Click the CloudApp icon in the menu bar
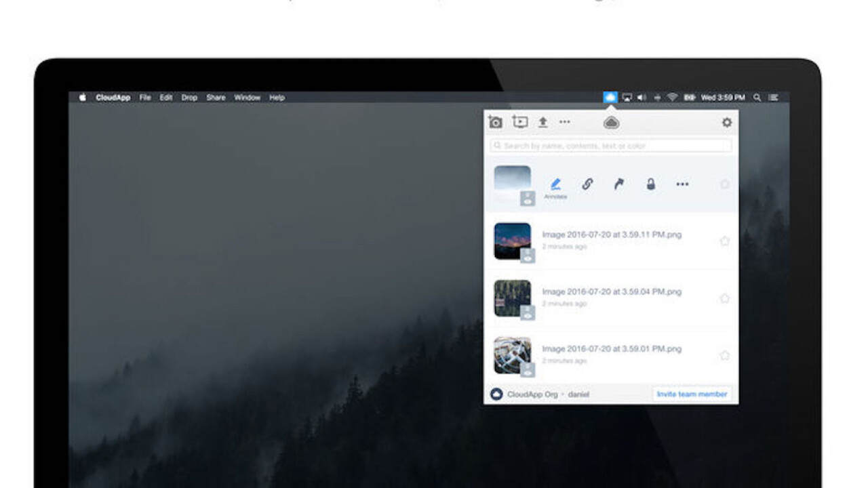Screen dimensions: 868x488 click(610, 98)
